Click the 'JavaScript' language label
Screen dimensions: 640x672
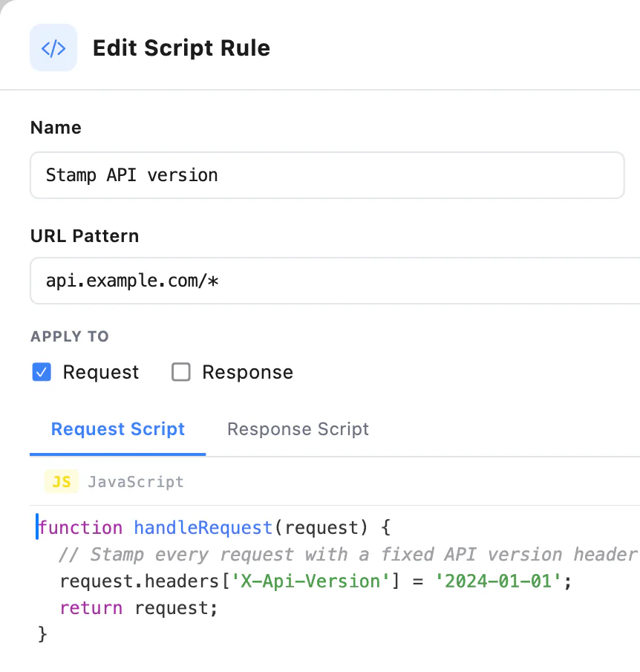136,482
